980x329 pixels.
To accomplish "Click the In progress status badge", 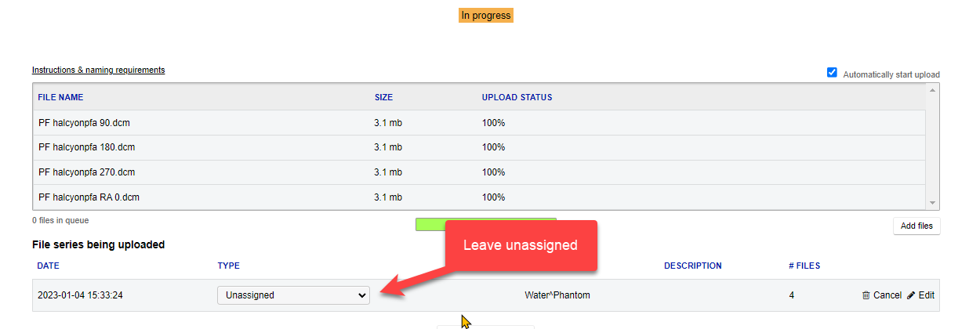I will [x=486, y=15].
